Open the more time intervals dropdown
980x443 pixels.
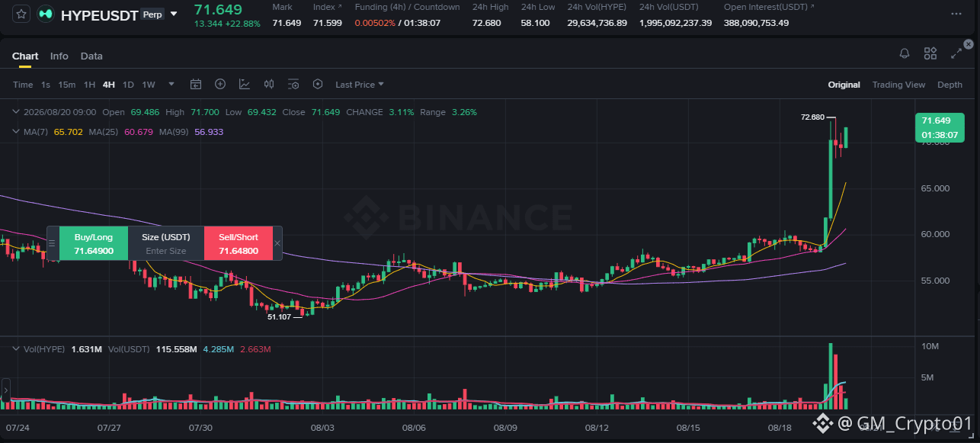click(x=171, y=85)
